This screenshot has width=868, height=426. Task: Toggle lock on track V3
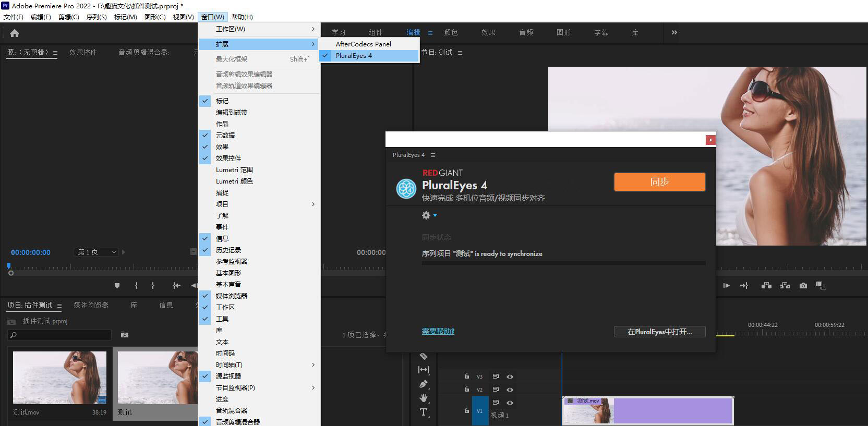(x=467, y=376)
